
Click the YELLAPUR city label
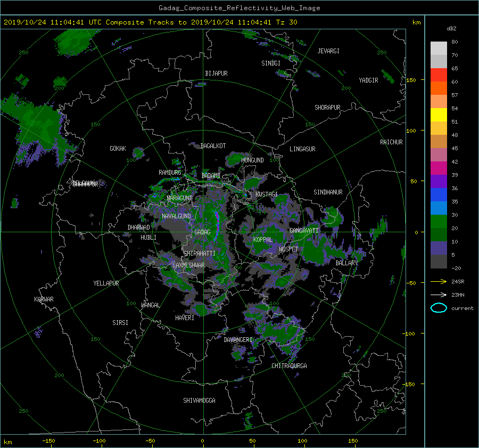[106, 283]
